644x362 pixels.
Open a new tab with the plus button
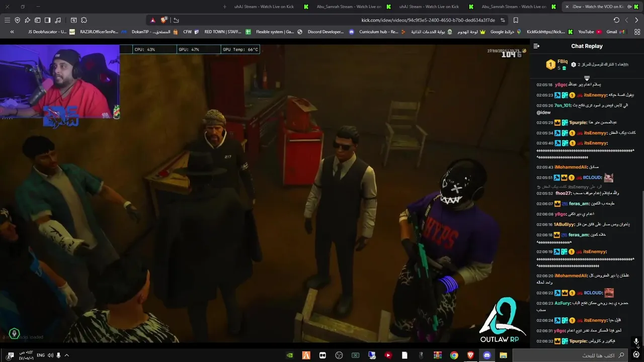pos(224,7)
